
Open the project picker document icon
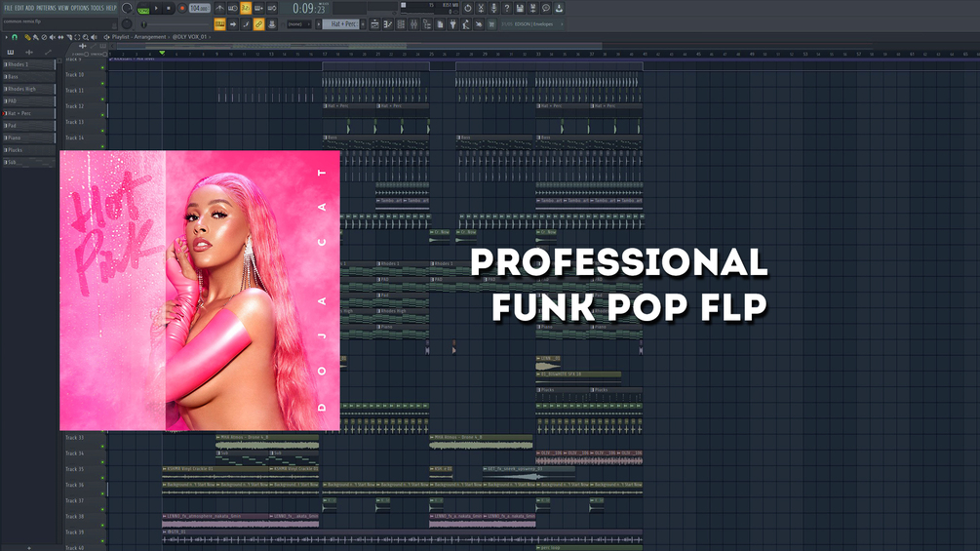[x=440, y=24]
